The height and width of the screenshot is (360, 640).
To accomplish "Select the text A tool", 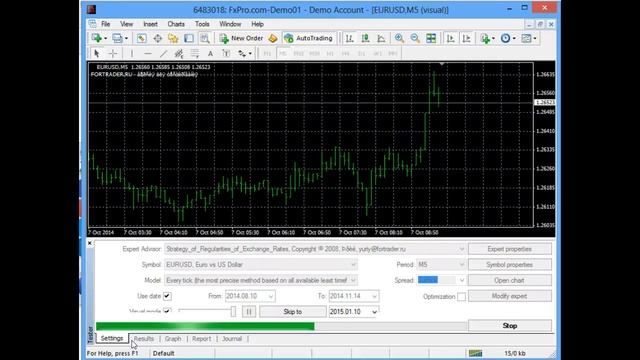I will [210, 53].
